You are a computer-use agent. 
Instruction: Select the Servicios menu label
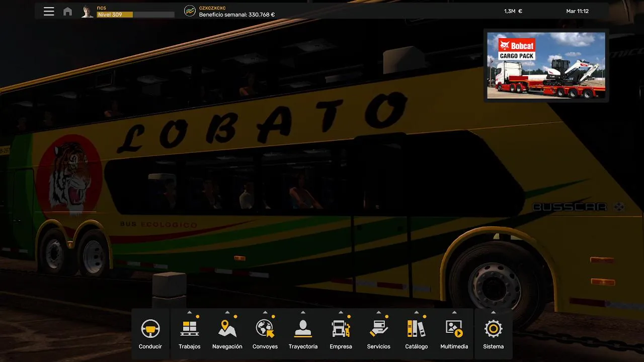click(x=378, y=346)
